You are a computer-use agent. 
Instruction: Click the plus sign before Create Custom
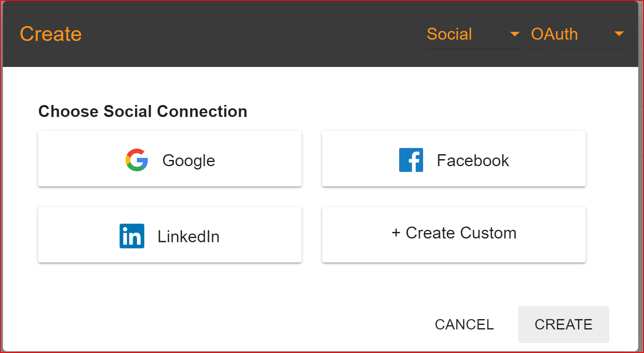point(396,233)
